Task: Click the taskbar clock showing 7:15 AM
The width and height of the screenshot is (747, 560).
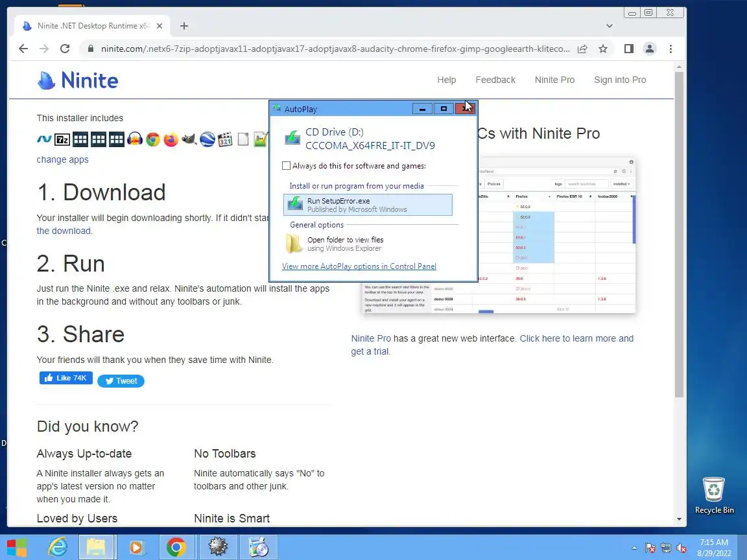Action: pyautogui.click(x=714, y=548)
